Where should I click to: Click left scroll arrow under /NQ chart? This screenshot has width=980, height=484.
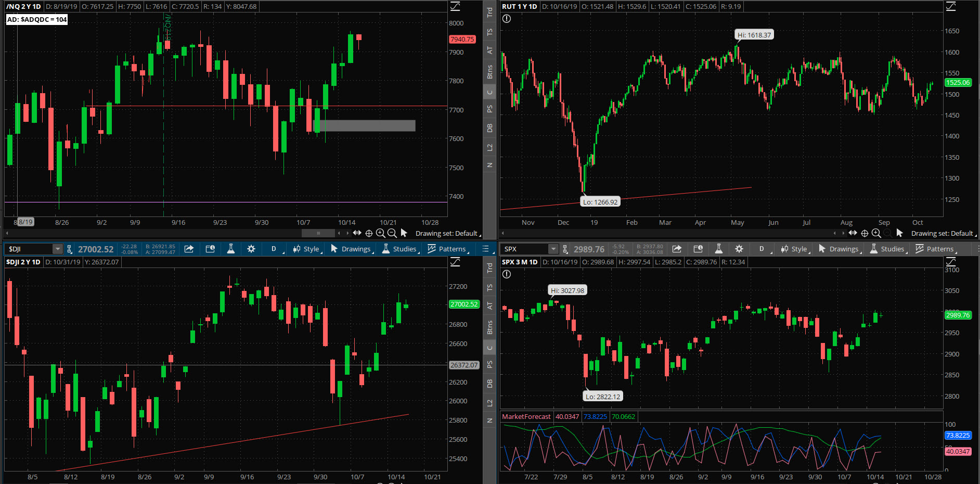[x=7, y=233]
